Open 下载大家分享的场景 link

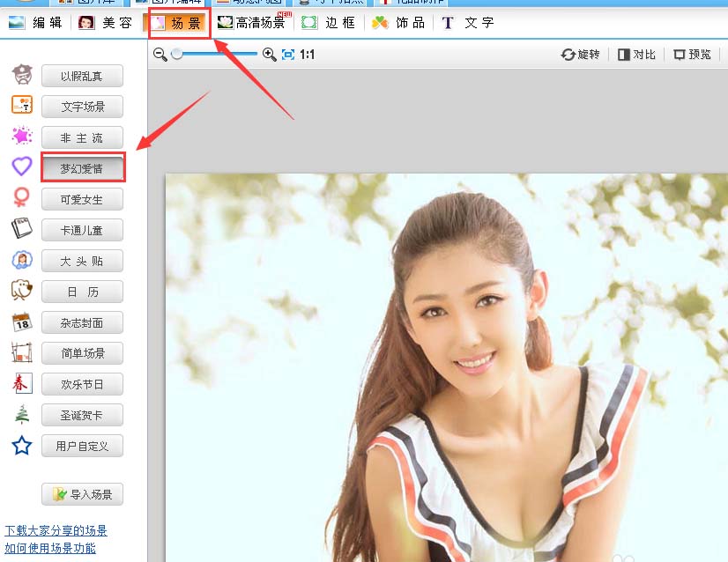coord(56,530)
